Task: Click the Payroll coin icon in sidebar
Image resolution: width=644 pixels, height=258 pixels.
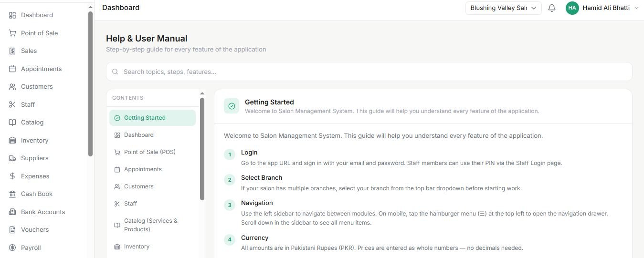Action: coord(12,248)
